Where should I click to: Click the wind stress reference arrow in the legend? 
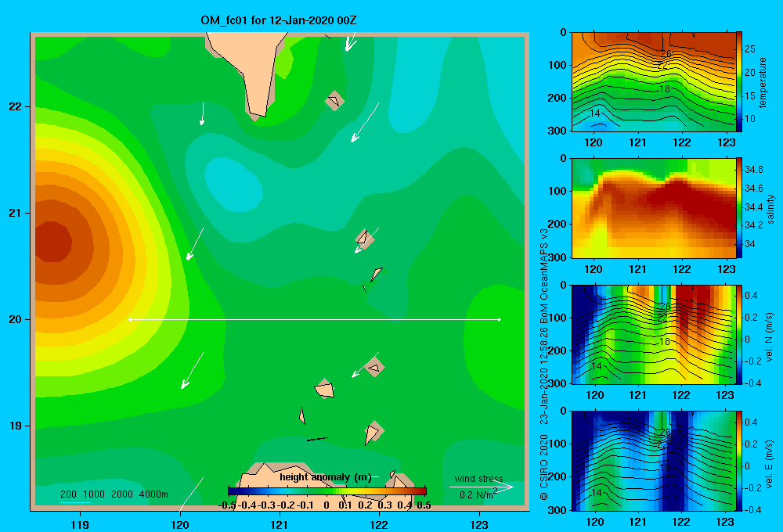coord(481,487)
